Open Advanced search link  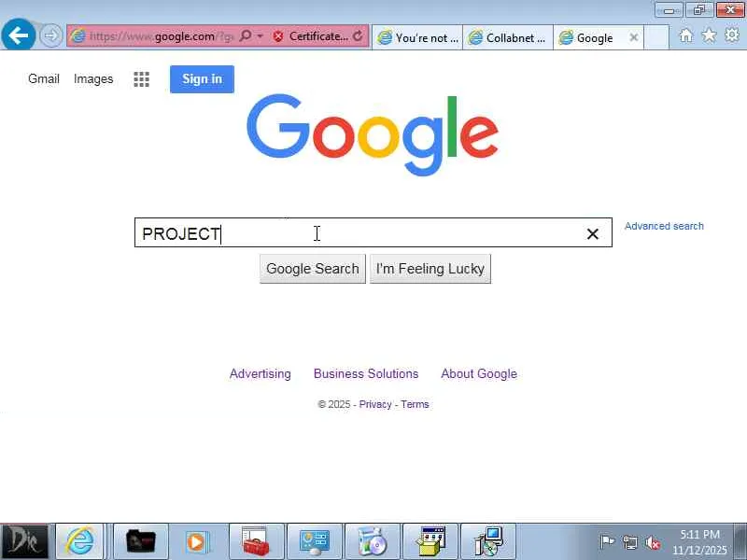tap(664, 226)
